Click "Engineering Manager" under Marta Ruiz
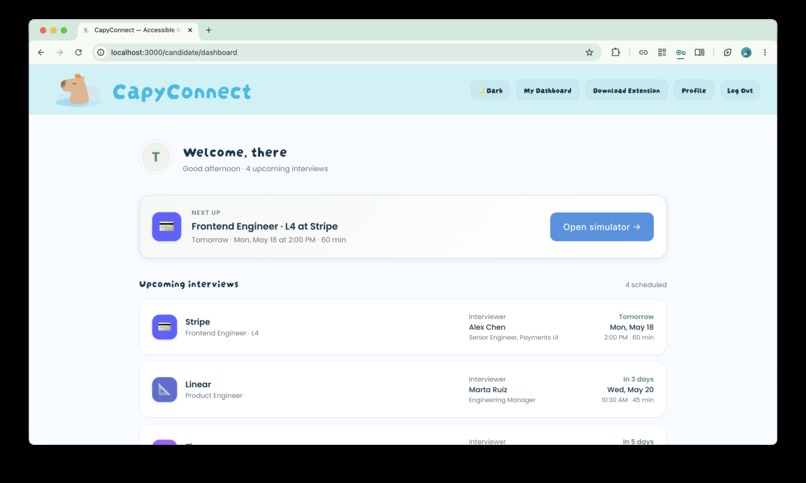The width and height of the screenshot is (806, 483). tap(502, 400)
